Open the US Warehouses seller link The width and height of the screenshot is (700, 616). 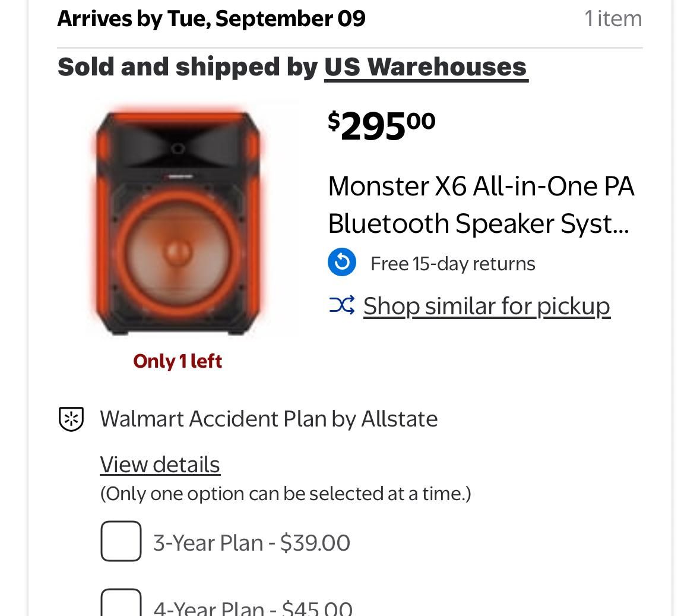click(426, 67)
